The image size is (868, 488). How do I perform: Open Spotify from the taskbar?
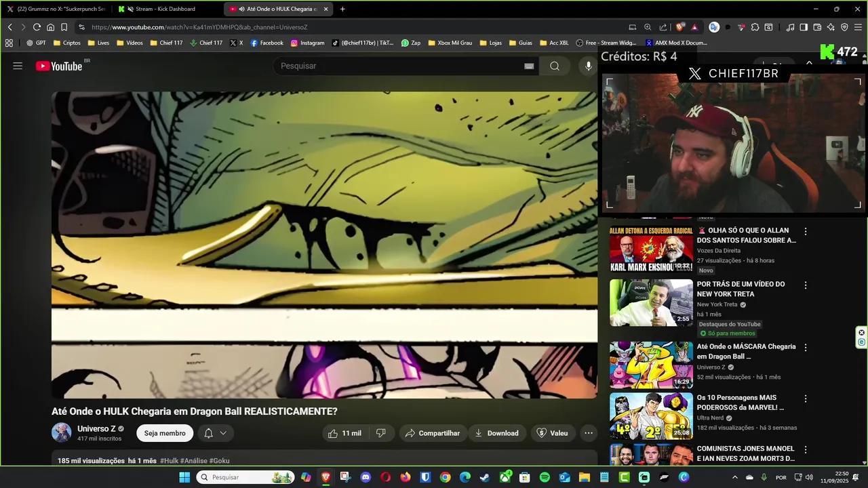[545, 477]
